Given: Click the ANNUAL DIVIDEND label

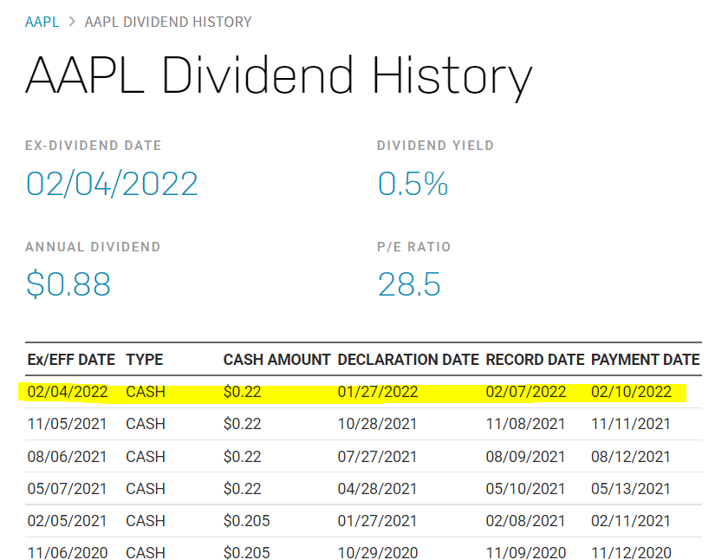Looking at the screenshot, I should pos(93,247).
